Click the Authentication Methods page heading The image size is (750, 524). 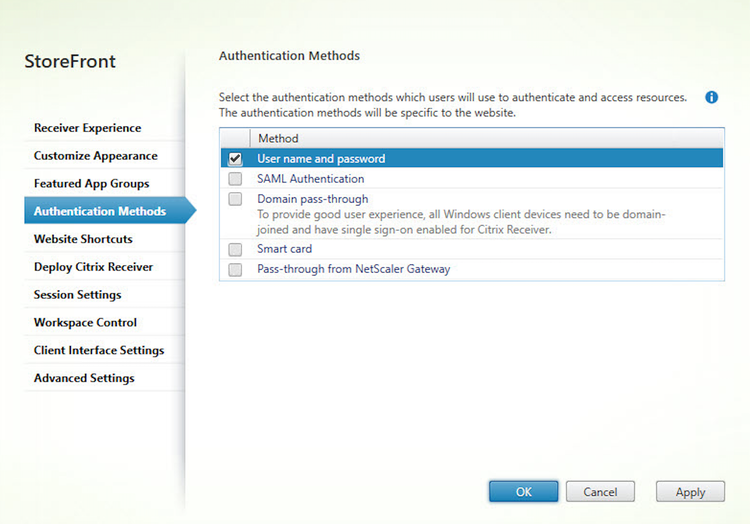point(289,56)
